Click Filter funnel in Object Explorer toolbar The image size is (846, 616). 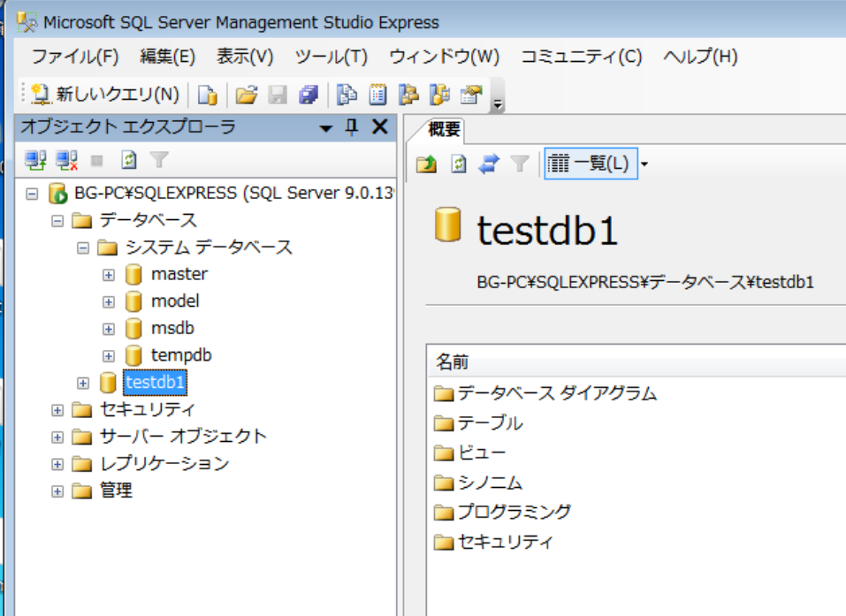click(x=159, y=160)
